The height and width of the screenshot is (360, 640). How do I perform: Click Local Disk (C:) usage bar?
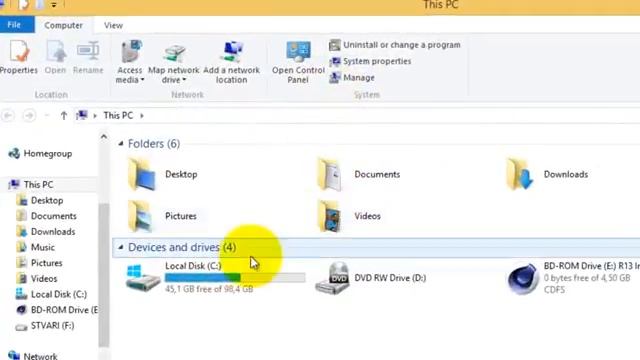pyautogui.click(x=235, y=278)
